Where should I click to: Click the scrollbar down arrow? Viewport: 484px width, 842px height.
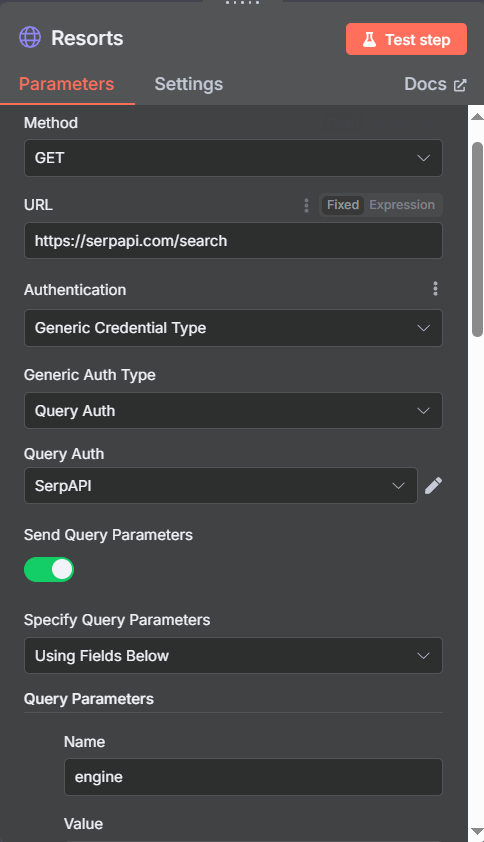tap(476, 831)
